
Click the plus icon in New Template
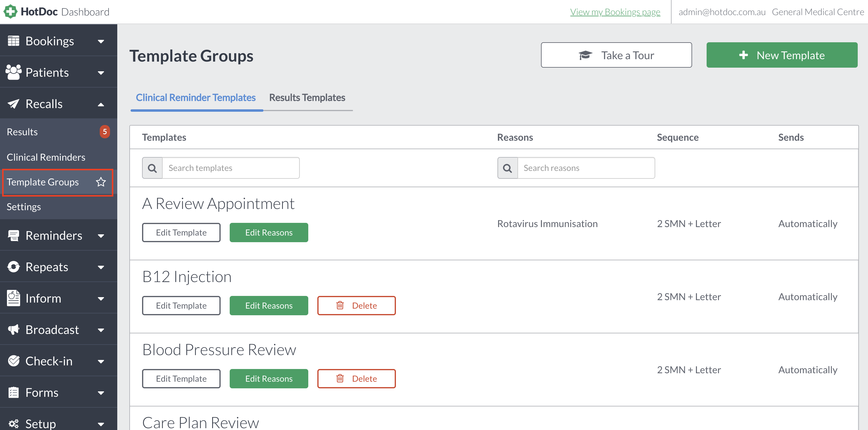(x=743, y=55)
